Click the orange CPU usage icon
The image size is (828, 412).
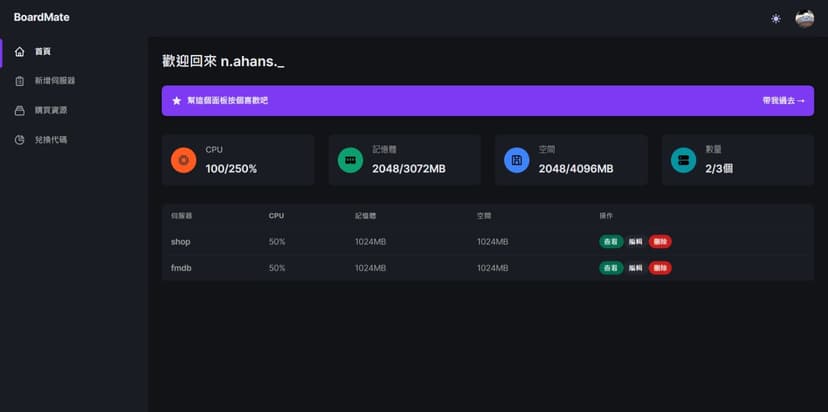[183, 160]
